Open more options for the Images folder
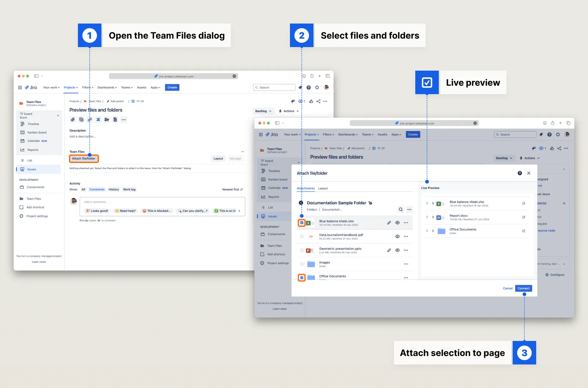The height and width of the screenshot is (388, 588). [406, 264]
